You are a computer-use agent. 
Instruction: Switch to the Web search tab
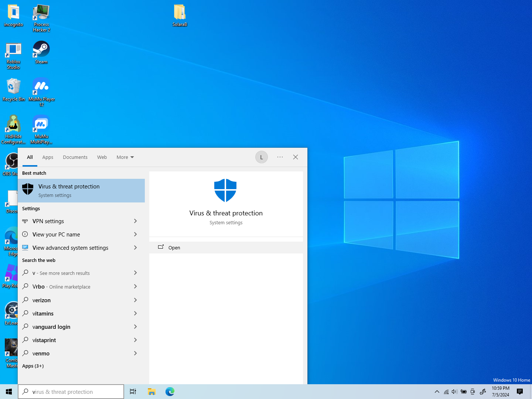[102, 157]
